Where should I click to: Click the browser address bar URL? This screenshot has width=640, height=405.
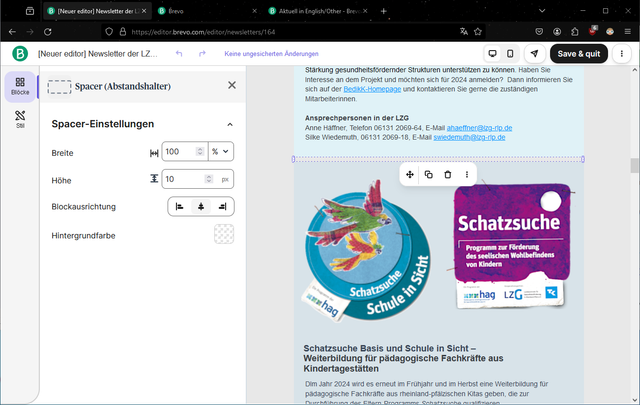(x=203, y=32)
